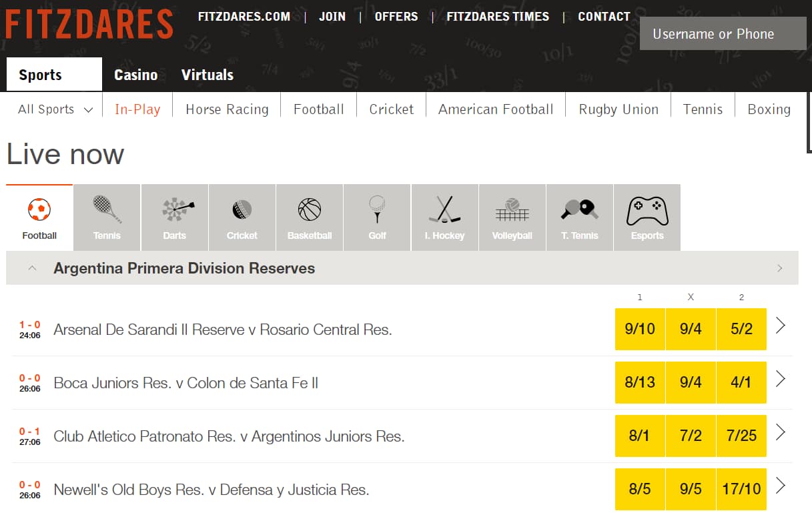Image resolution: width=812 pixels, height=515 pixels.
Task: Open the Horse Racing menu item
Action: [x=227, y=109]
